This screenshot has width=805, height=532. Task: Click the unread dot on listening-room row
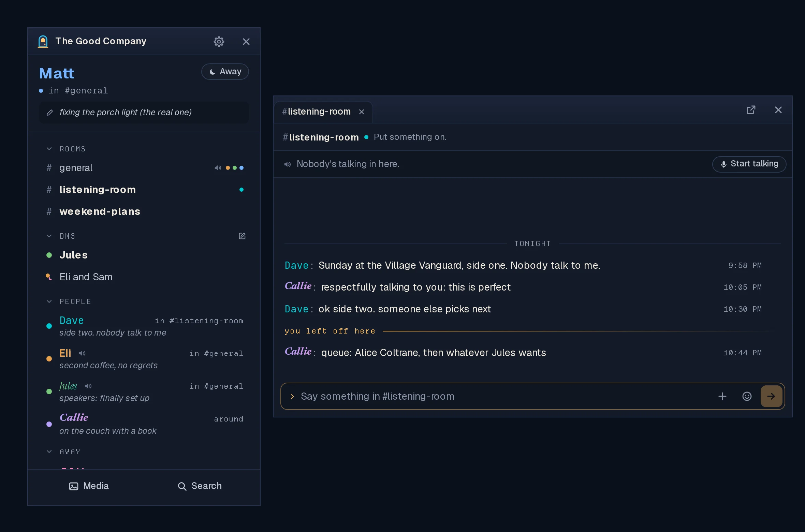(241, 190)
